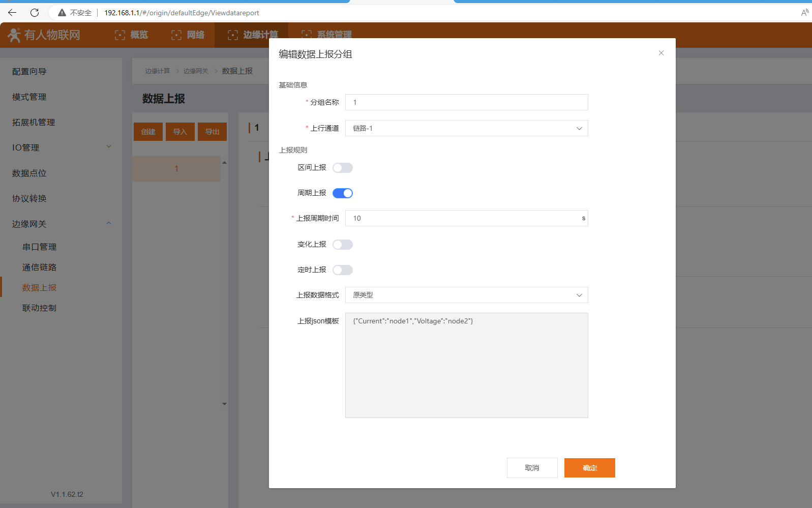Open the 上行通道 dropdown

466,128
